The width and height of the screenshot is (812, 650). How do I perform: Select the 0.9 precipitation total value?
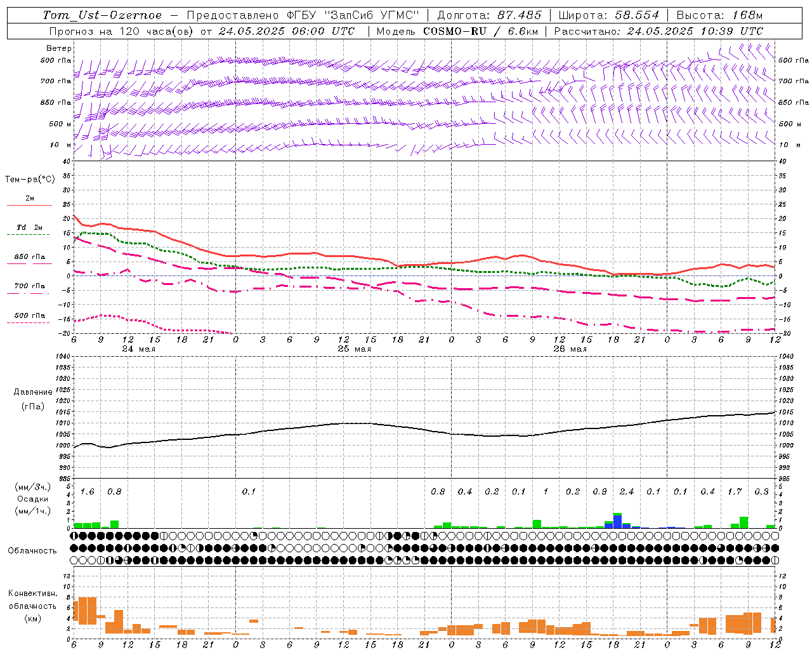coord(600,492)
